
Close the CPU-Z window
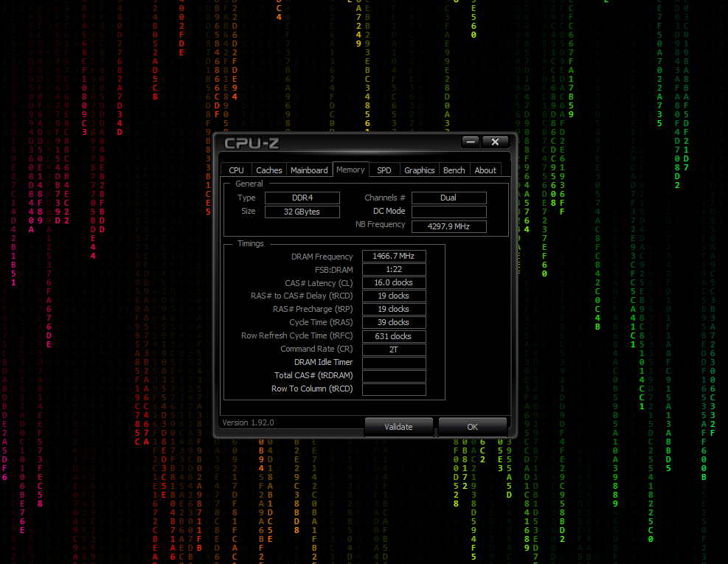point(495,142)
